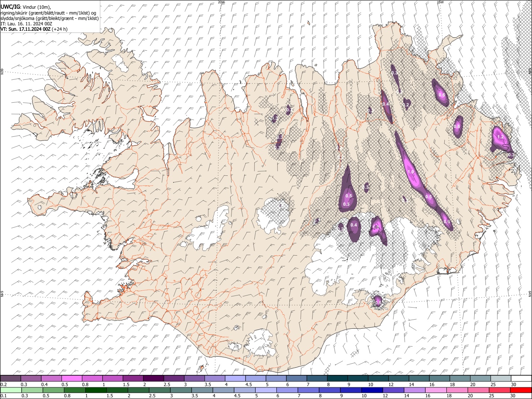
Task: Click the light pink swatch above rain value 16
Action: click(x=436, y=390)
